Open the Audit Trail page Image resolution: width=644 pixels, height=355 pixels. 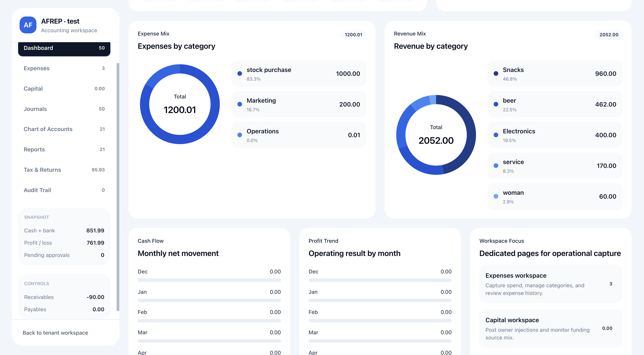click(x=64, y=190)
